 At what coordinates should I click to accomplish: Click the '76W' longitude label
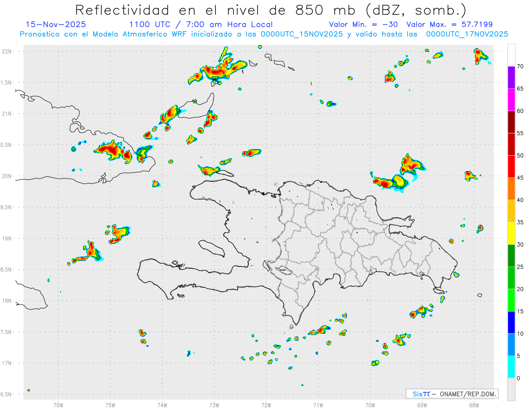(58, 405)
